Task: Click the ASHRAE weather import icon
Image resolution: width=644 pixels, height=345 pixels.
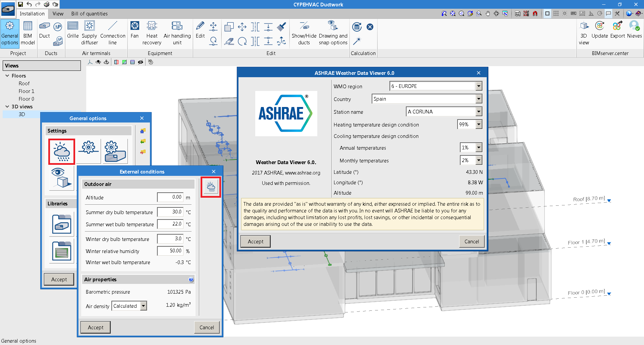Action: [x=211, y=187]
